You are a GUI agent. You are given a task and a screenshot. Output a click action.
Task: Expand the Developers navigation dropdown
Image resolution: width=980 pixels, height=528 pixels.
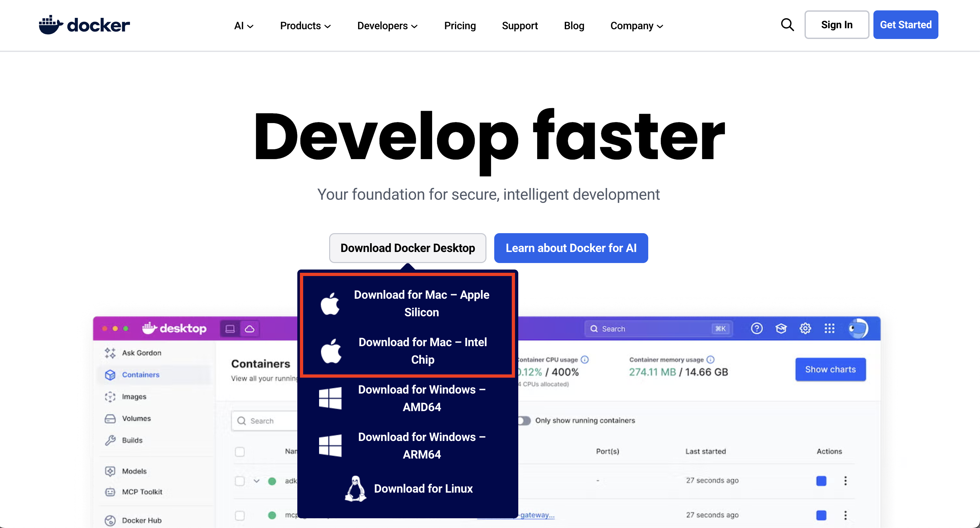(x=387, y=26)
